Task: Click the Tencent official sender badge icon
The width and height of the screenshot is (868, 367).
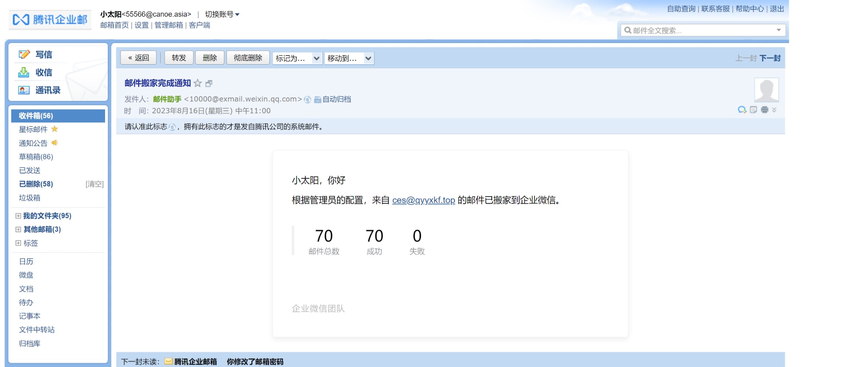Action: click(307, 100)
